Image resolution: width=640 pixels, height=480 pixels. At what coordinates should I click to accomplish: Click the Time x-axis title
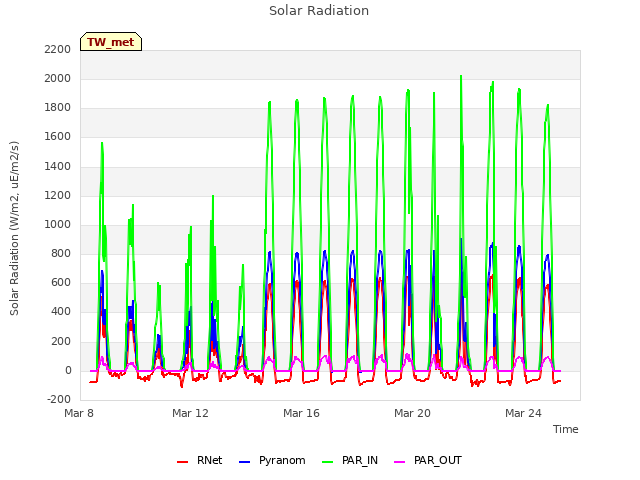click(x=565, y=429)
